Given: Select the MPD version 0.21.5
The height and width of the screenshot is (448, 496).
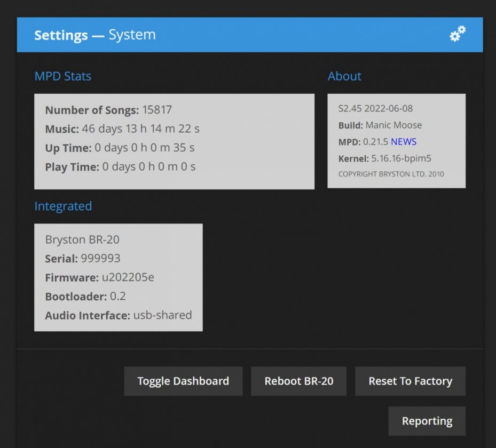Looking at the screenshot, I should coord(375,141).
